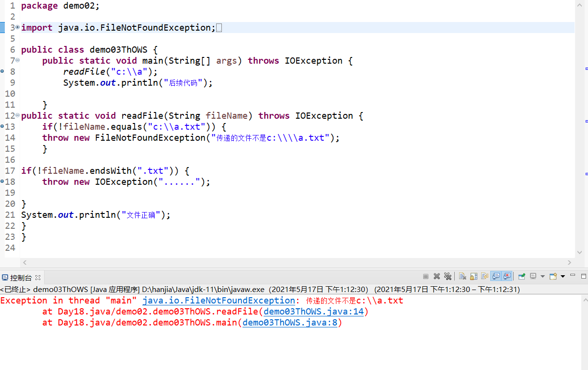Image resolution: width=588 pixels, height=370 pixels.
Task: Click editor horizontal scrollbar left arrow
Action: click(25, 262)
